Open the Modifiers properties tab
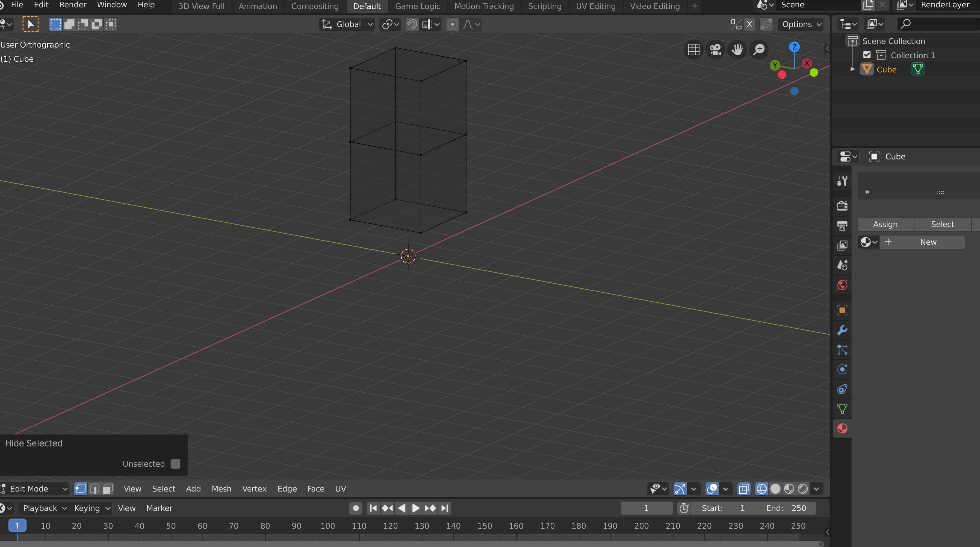Screen dimensions: 980x547 point(842,330)
